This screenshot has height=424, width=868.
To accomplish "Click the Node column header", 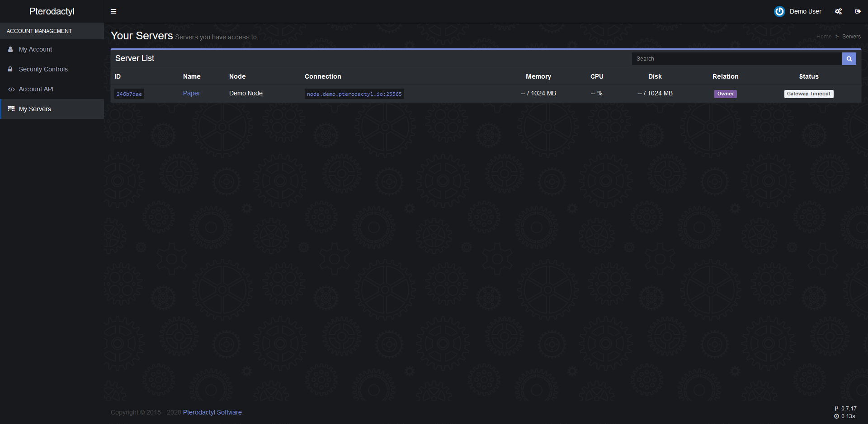I will (237, 76).
